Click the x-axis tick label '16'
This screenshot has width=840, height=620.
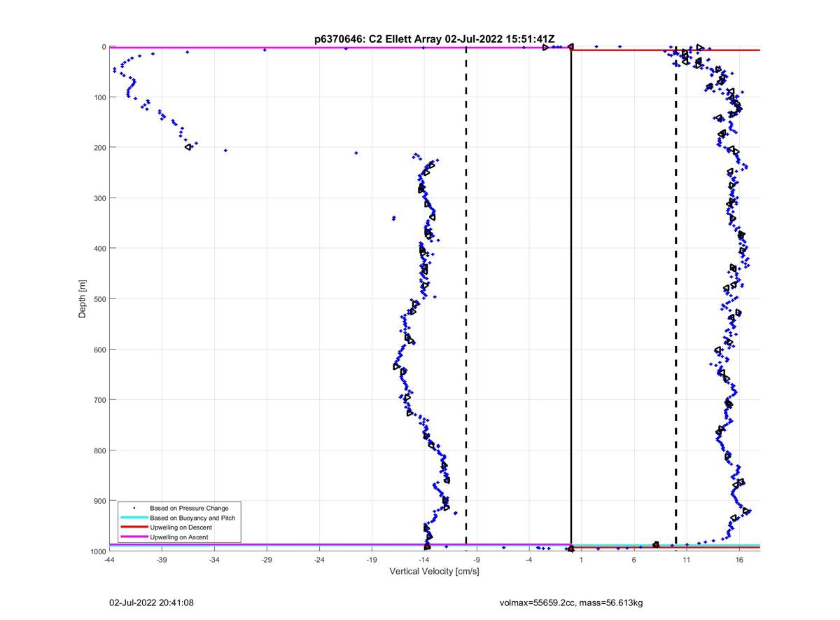coord(739,560)
